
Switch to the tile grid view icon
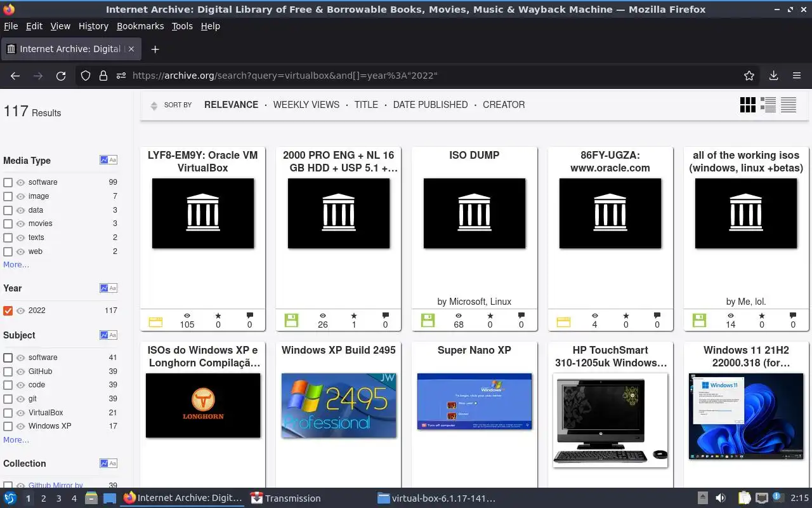pyautogui.click(x=748, y=105)
